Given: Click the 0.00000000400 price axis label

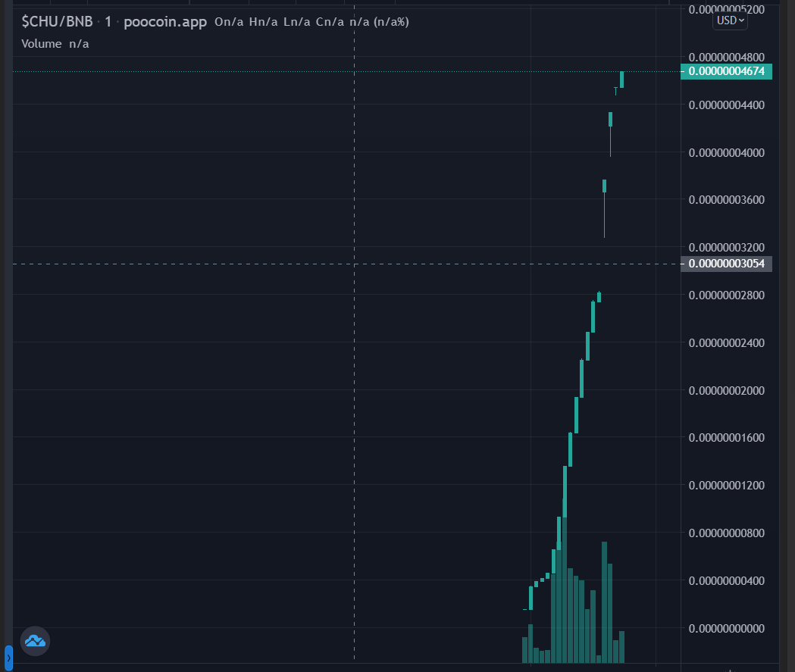Looking at the screenshot, I should [726, 580].
